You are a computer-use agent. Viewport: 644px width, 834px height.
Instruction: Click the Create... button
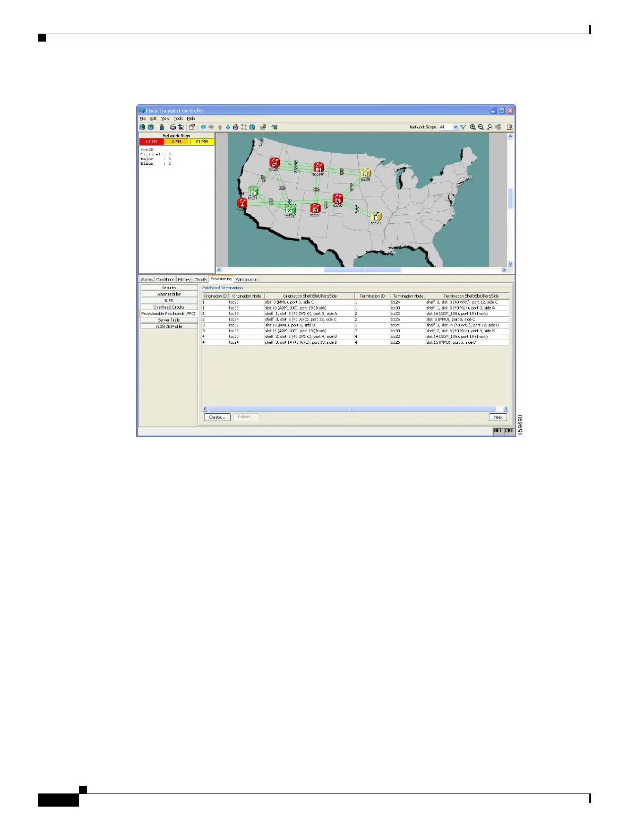[217, 417]
